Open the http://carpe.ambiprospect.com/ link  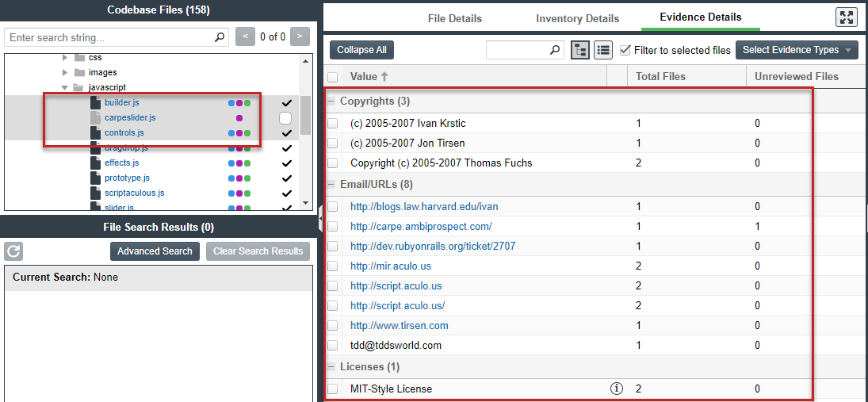click(421, 226)
